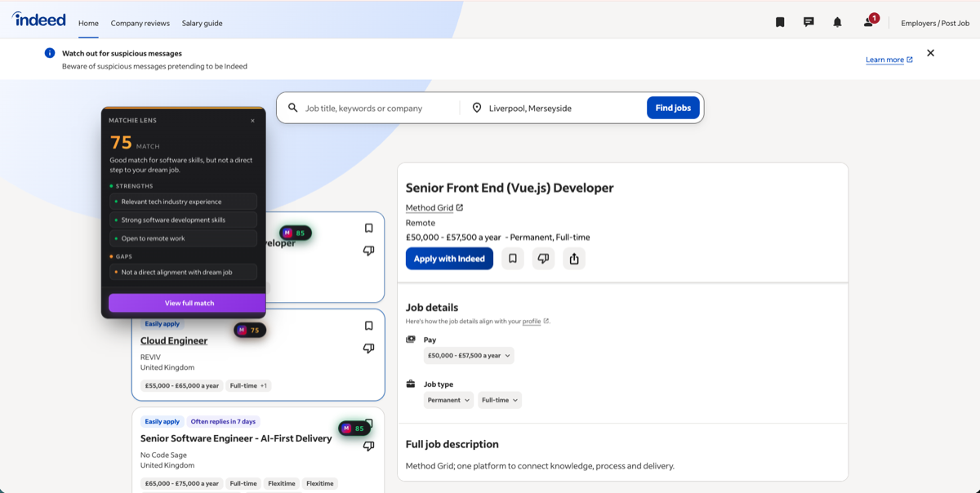Click the 85 Matchie badge on Senior Software Engineer

click(354, 429)
